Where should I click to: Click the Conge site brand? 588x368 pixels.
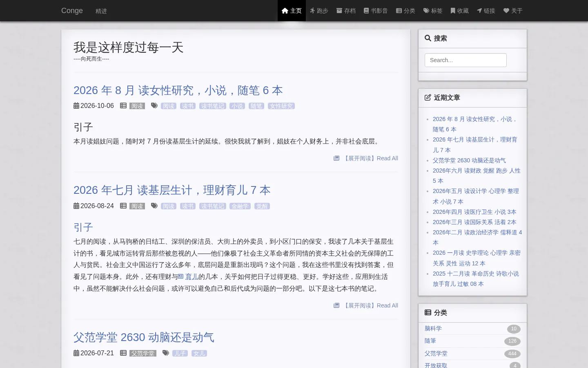coord(72,11)
